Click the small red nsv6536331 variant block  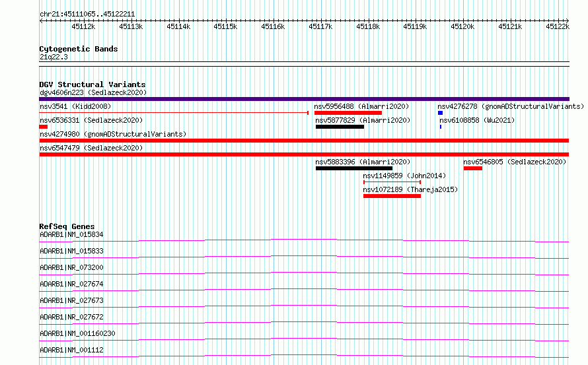[43, 127]
